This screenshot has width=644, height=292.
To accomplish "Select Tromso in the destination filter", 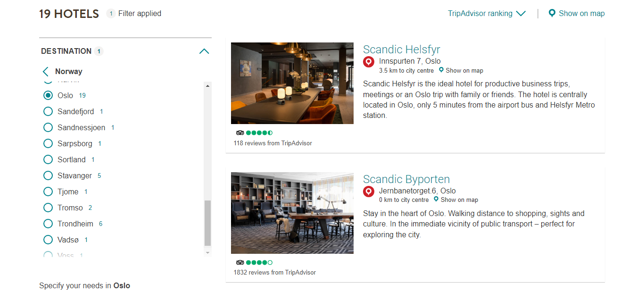I will pyautogui.click(x=48, y=208).
